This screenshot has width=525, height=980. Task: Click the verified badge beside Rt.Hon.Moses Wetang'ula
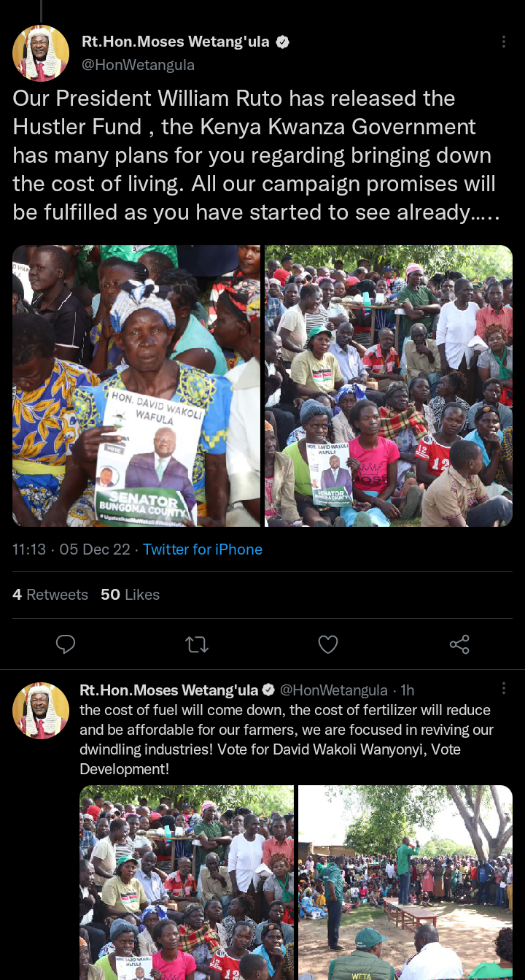coord(282,42)
